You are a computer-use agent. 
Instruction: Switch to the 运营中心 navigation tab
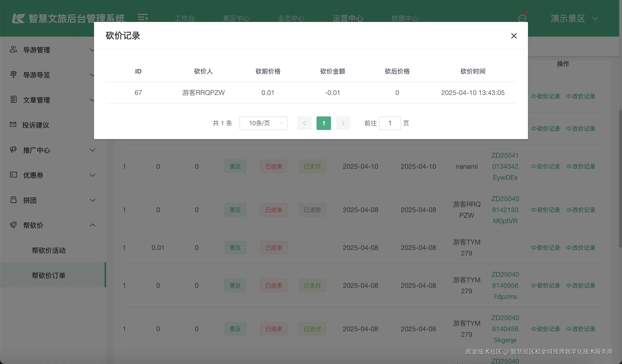348,18
